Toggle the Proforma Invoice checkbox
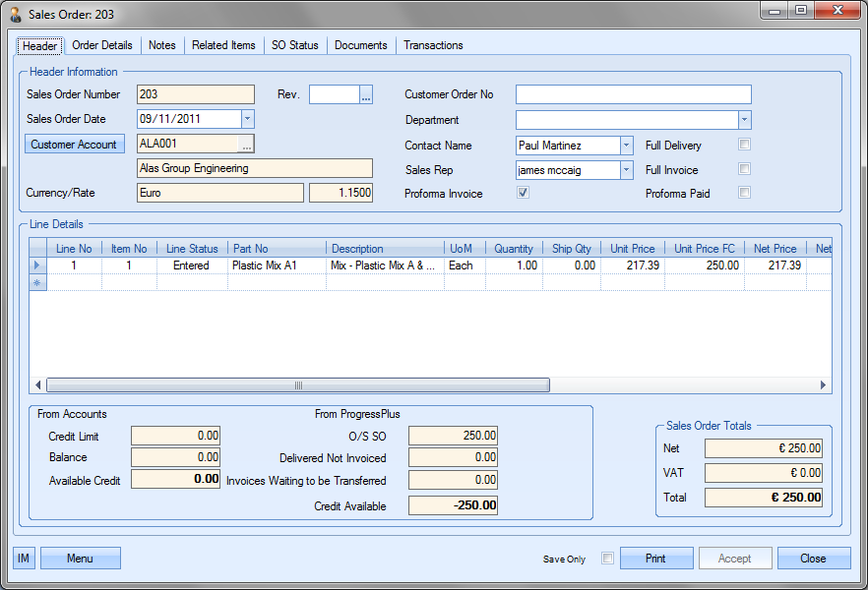This screenshot has width=868, height=590. (x=524, y=194)
